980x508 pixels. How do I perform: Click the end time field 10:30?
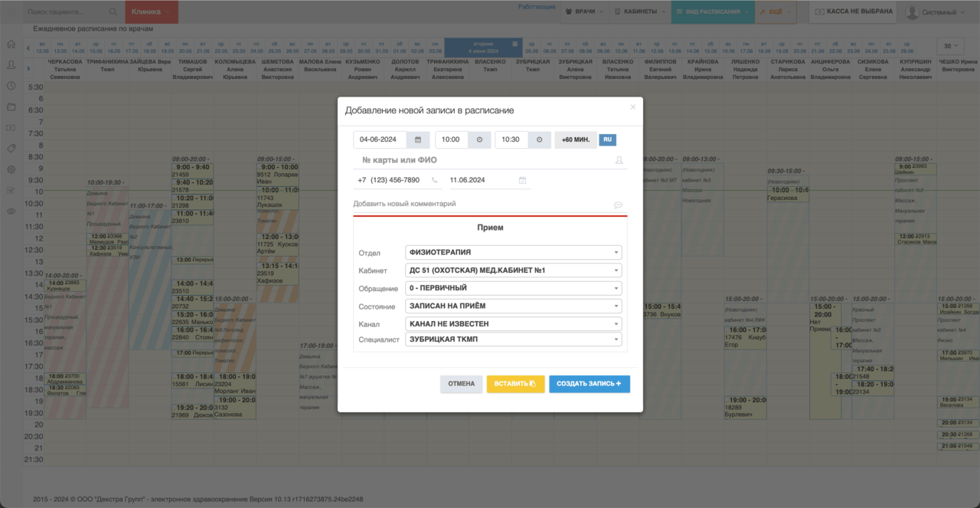[x=512, y=139]
